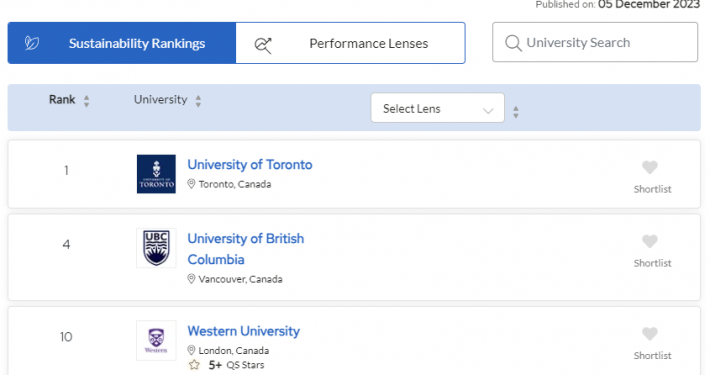Screen dimensions: 710x375
Task: Click the Western University logo icon
Action: click(x=156, y=341)
